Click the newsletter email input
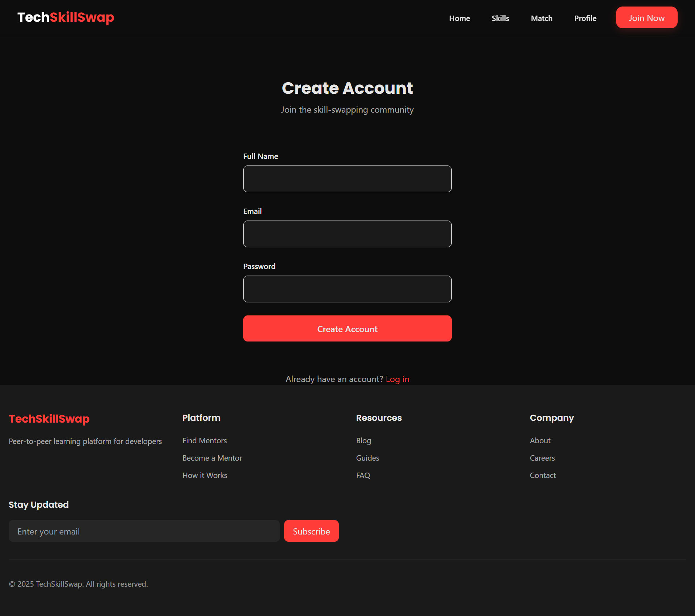Image resolution: width=695 pixels, height=616 pixels. click(144, 531)
